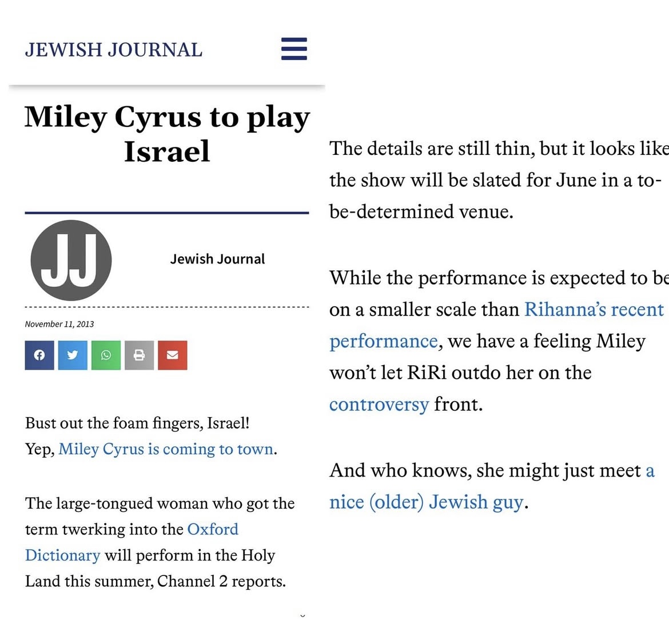Open 'a nice (older) Jewish guy' link

click(x=492, y=486)
